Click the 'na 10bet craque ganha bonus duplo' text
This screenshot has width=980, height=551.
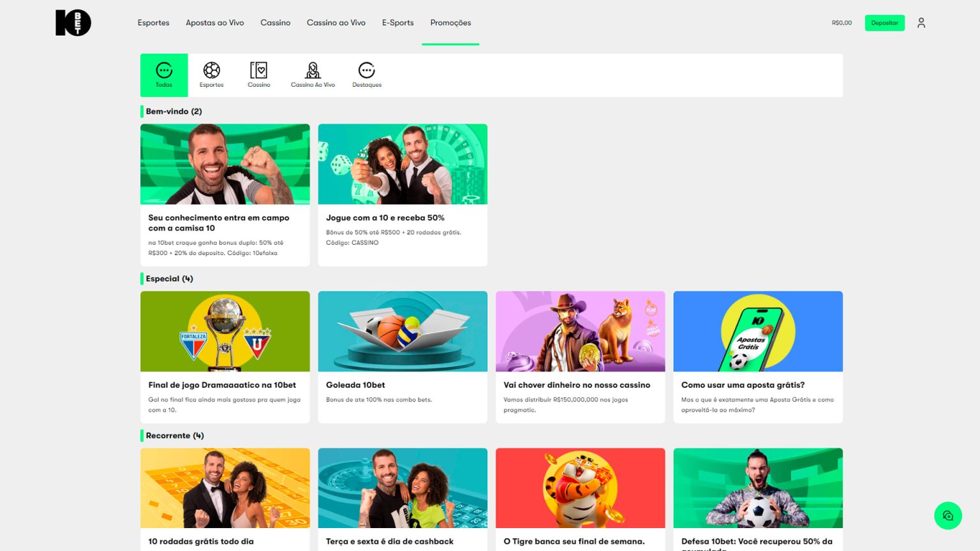(x=216, y=248)
